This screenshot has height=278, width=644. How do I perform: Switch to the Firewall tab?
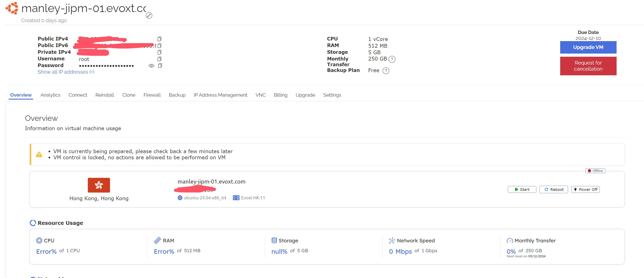[152, 95]
